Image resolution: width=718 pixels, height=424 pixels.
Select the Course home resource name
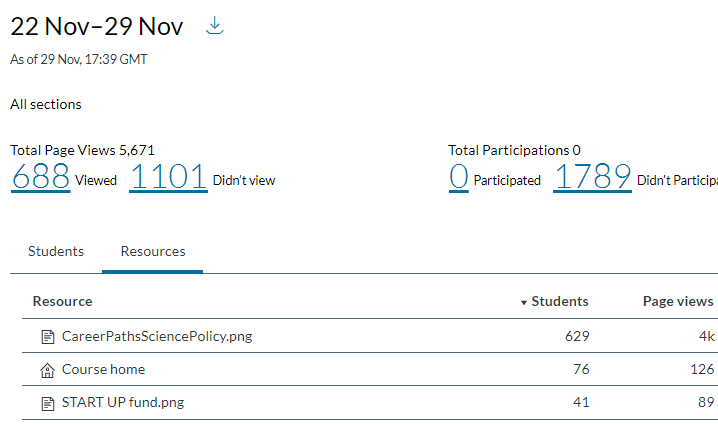[103, 369]
